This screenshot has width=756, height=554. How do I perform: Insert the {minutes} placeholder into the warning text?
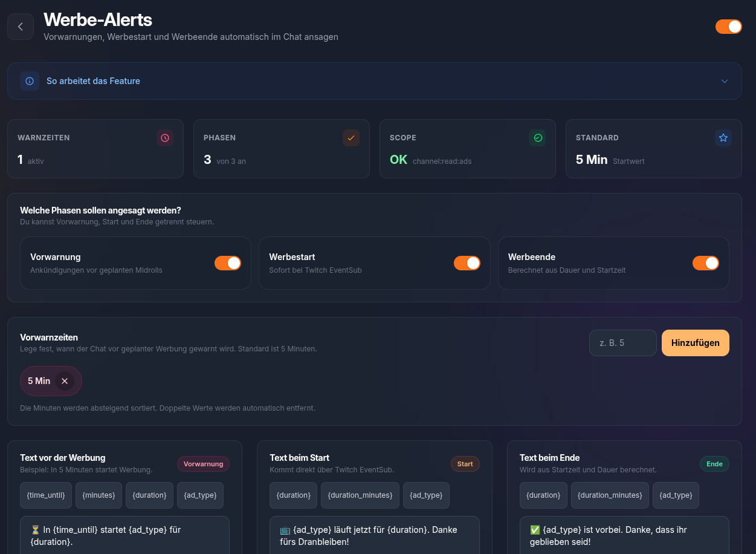click(99, 495)
